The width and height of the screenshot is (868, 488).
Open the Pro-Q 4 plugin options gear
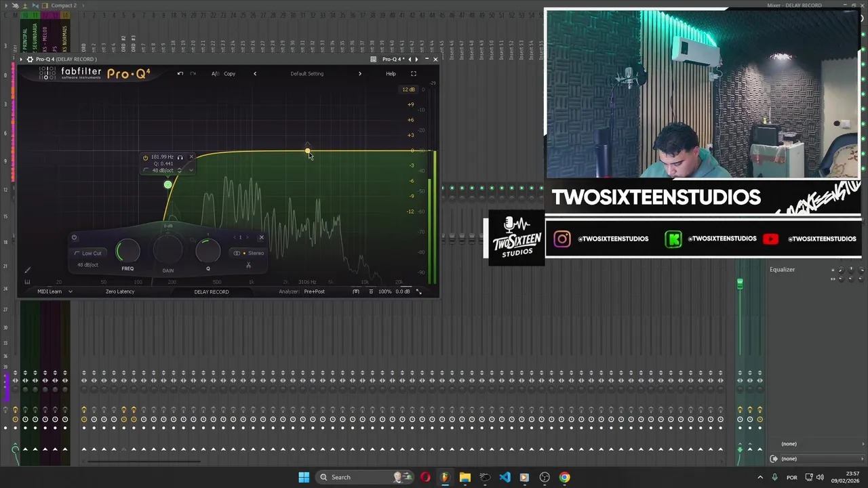pos(30,59)
